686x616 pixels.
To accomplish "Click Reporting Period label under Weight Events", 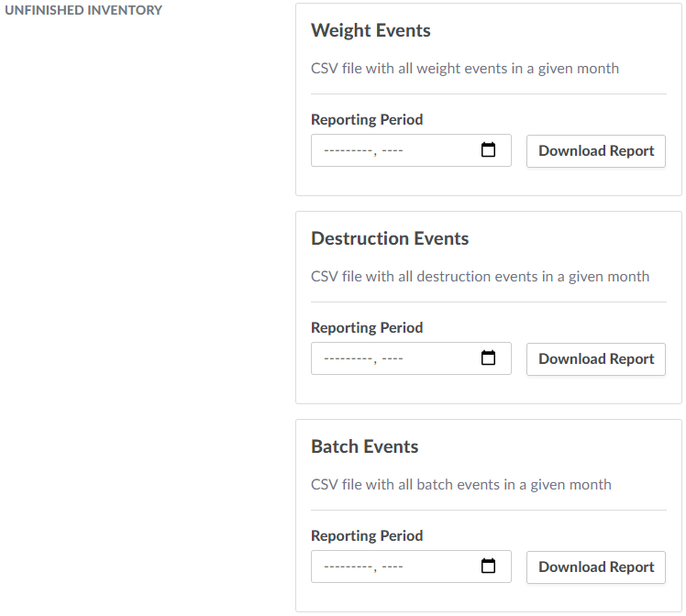I will [367, 119].
